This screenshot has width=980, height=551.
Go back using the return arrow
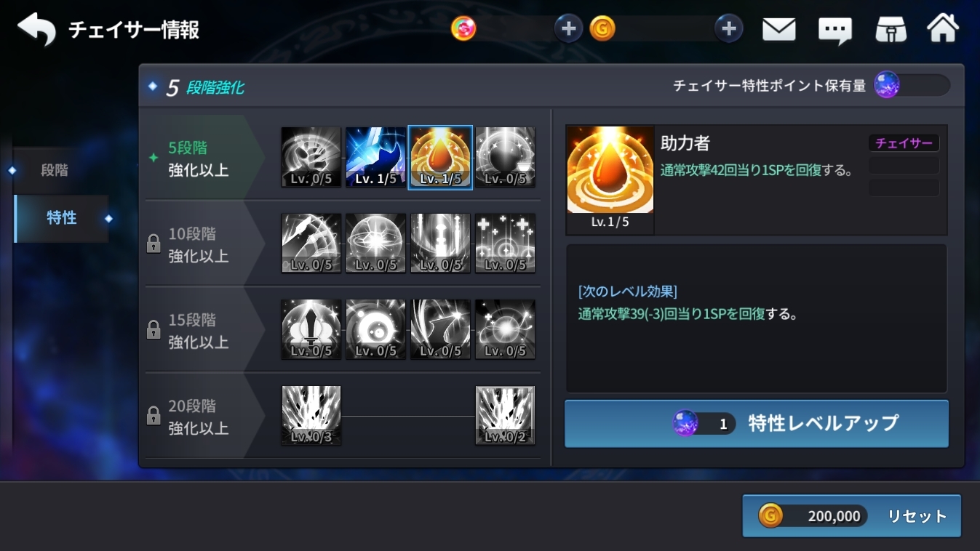coord(36,30)
